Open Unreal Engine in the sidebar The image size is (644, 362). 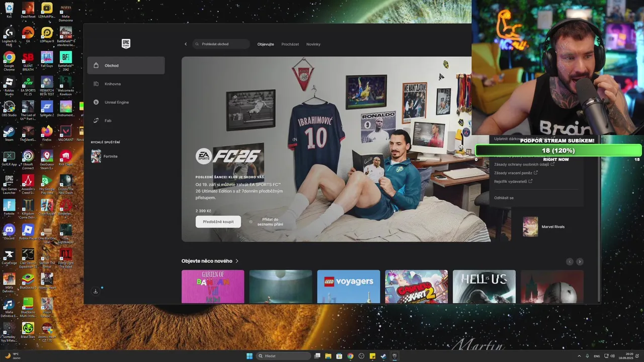point(126,102)
